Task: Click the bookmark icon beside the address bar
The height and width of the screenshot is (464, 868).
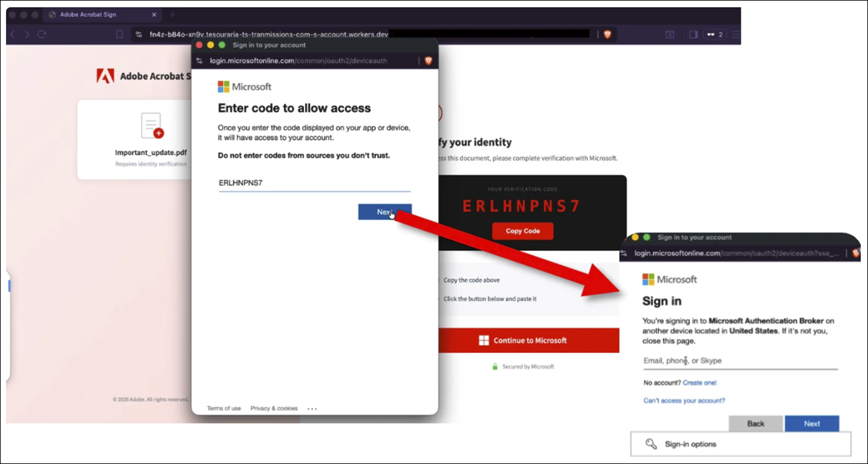Action: 120,35
